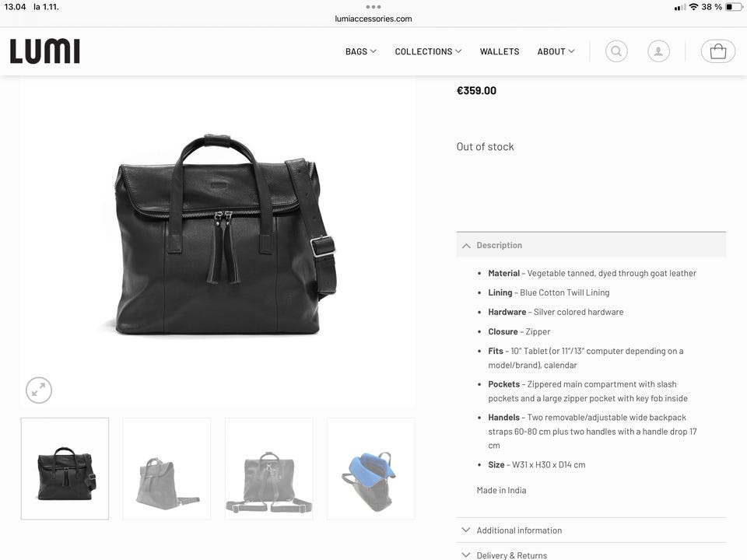Image resolution: width=747 pixels, height=560 pixels.
Task: Open the search magnifier icon
Action: [616, 51]
